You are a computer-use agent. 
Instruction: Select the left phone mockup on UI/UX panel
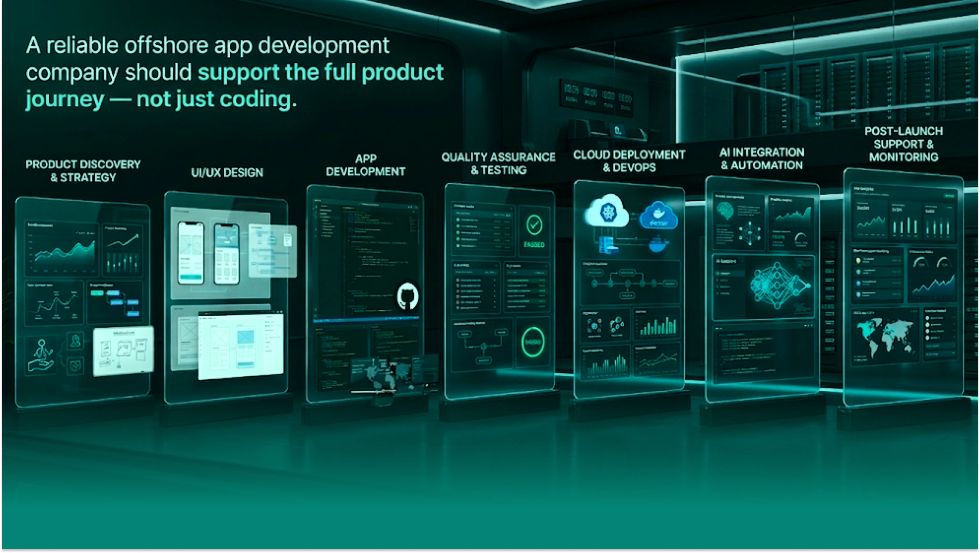[191, 253]
